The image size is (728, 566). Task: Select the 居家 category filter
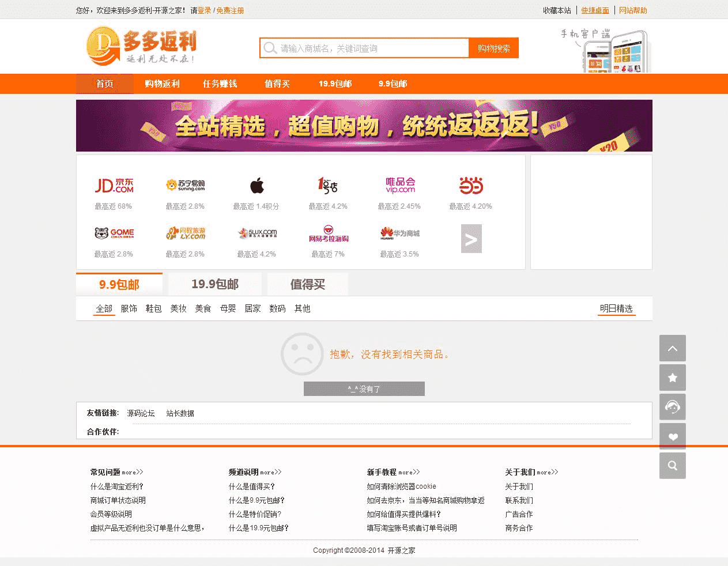(253, 308)
